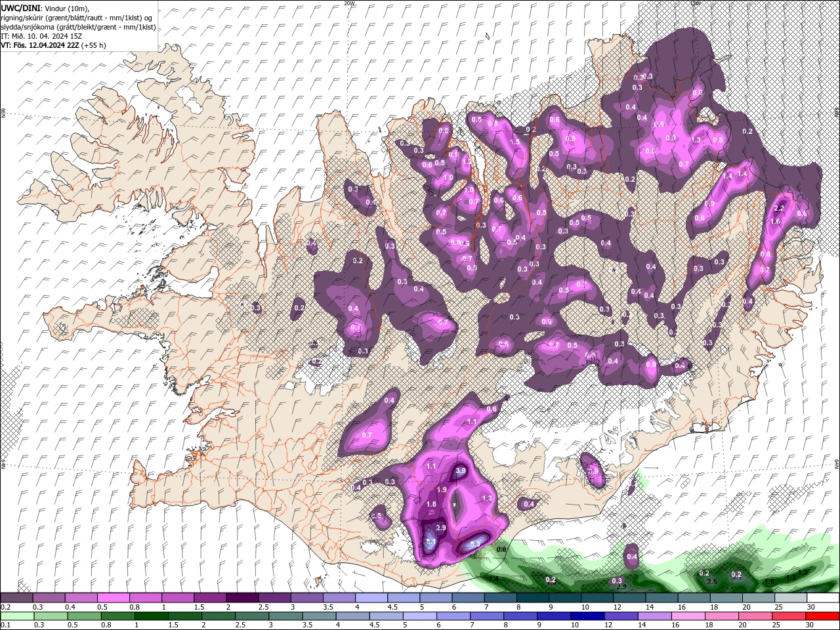Pick snow legend swatch between 4 and 4.5

click(370, 597)
